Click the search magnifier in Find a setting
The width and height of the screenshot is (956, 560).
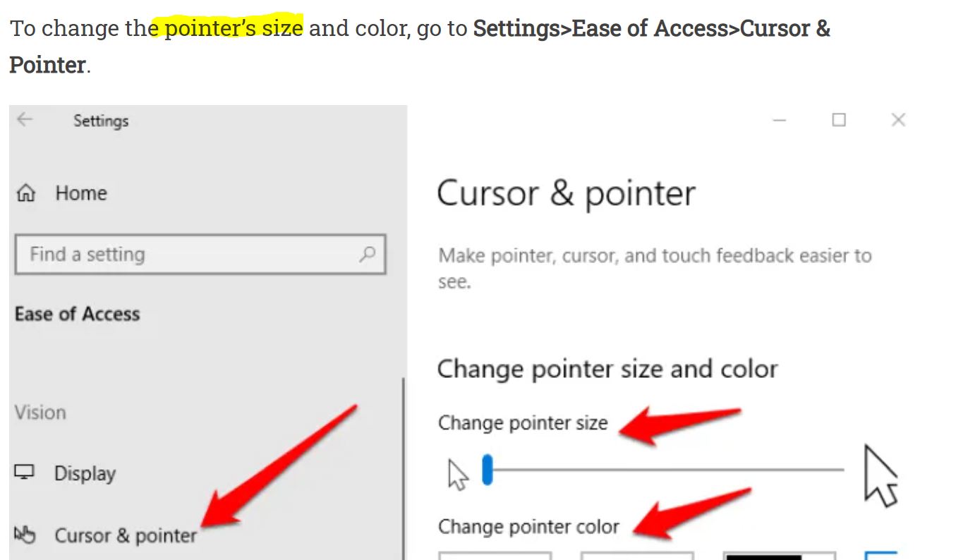point(366,255)
